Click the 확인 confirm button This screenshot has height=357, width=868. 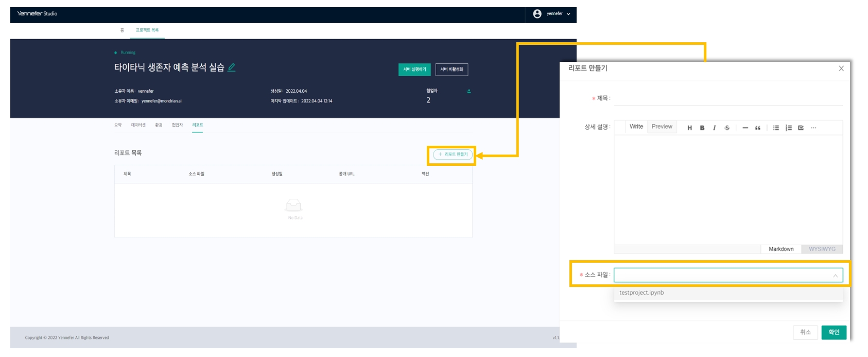coord(834,332)
